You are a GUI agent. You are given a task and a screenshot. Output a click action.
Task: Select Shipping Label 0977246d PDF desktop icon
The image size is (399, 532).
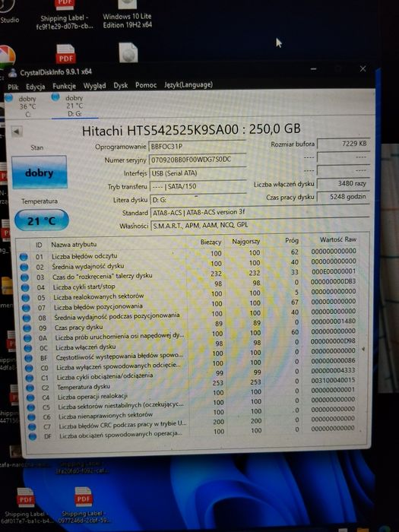tap(83, 506)
